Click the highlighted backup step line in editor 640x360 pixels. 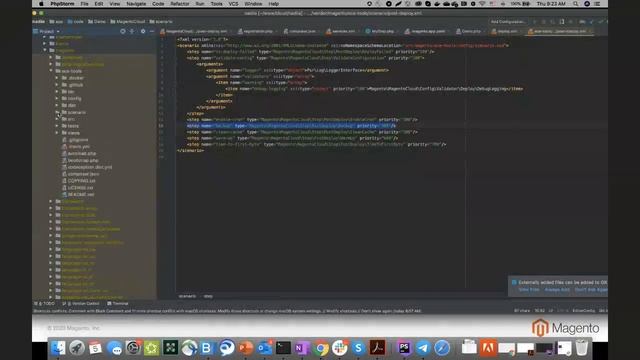pyautogui.click(x=291, y=126)
